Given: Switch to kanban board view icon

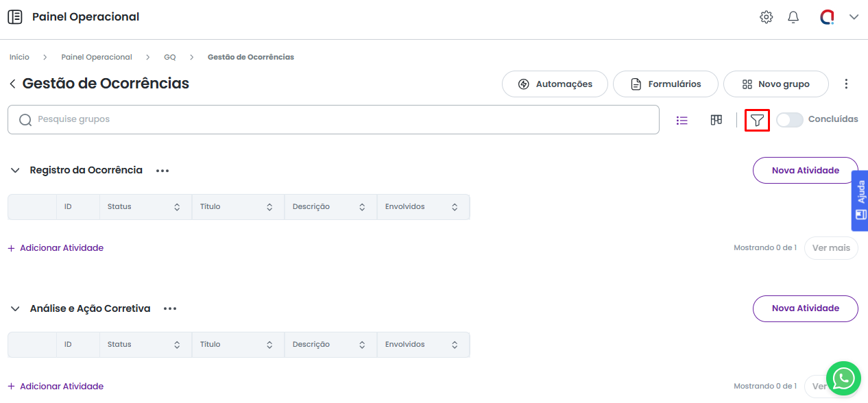Looking at the screenshot, I should click(716, 120).
